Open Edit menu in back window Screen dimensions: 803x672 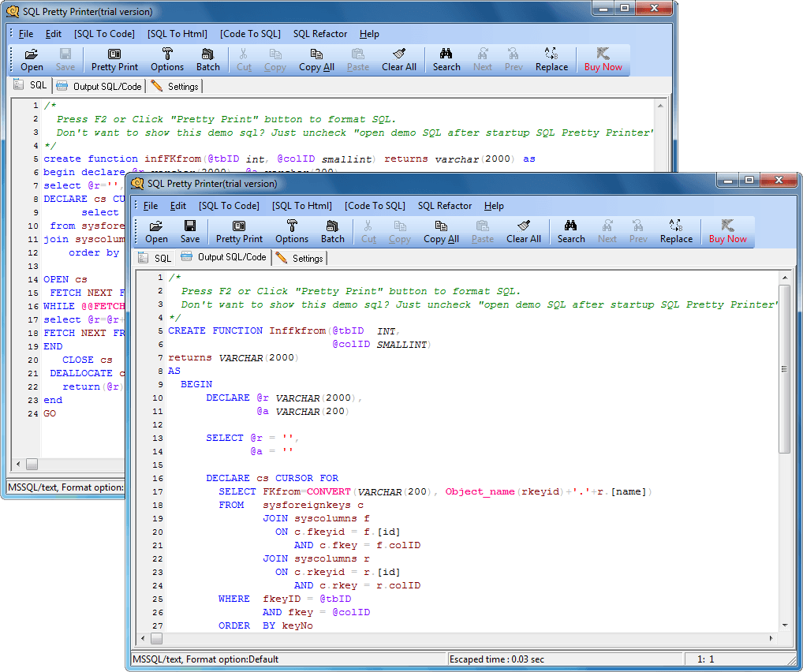pos(54,34)
